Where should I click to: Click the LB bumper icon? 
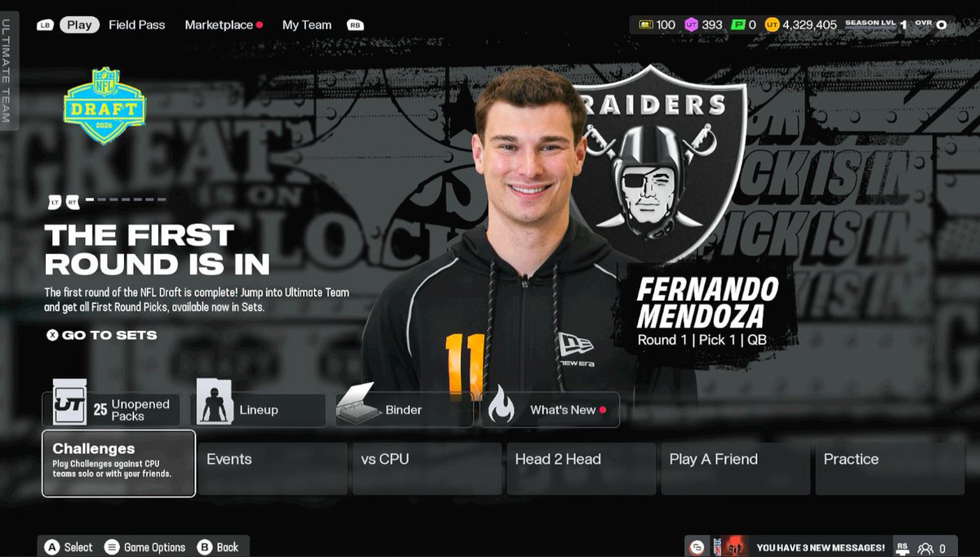tap(44, 25)
